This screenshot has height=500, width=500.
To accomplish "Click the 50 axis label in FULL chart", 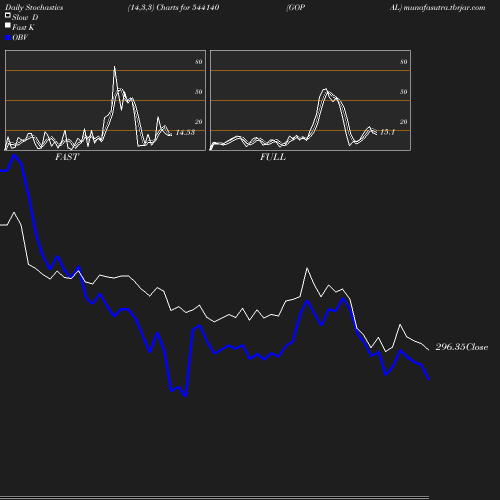I will click(x=404, y=92).
